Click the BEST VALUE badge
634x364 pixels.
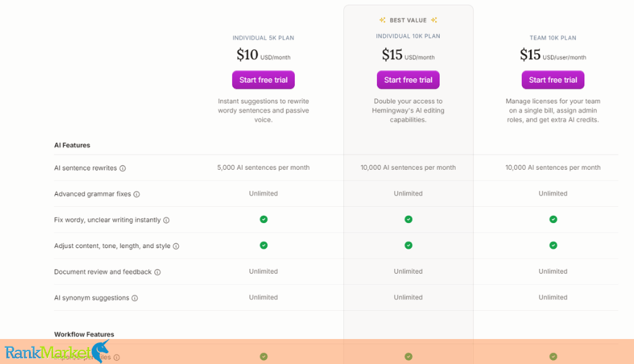408,20
